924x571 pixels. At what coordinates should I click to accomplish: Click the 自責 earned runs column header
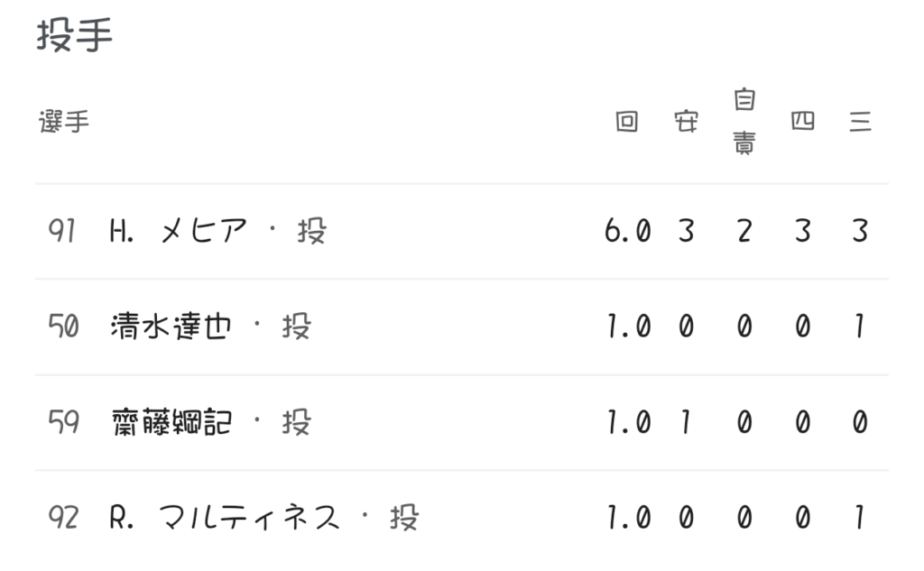point(744,122)
